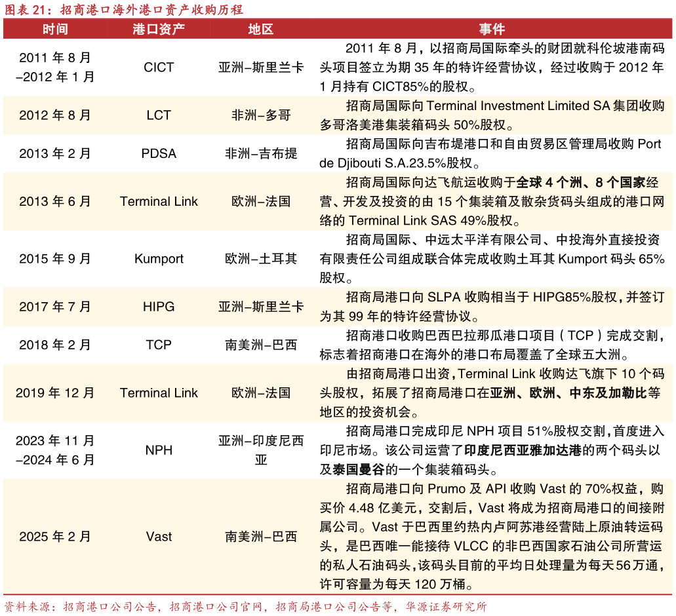The height and width of the screenshot is (616, 676).
Task: Click the 2017 年 7 月 date cell
Action: pos(55,306)
